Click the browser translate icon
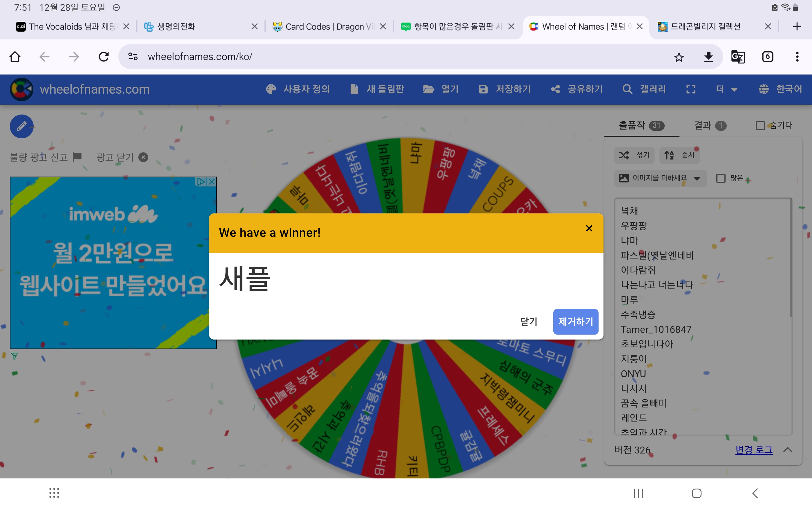Image resolution: width=812 pixels, height=508 pixels. 738,57
